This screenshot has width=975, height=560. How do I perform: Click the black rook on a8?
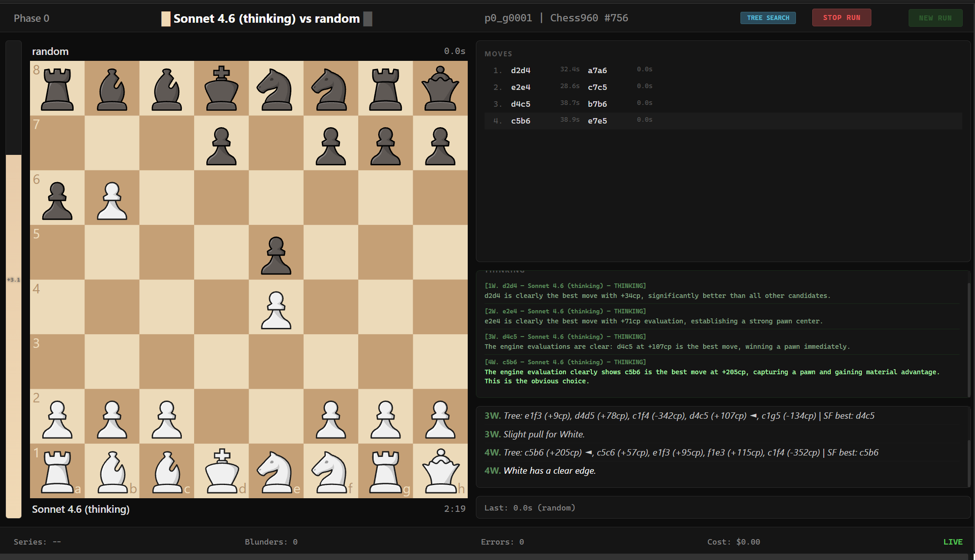[x=57, y=89]
